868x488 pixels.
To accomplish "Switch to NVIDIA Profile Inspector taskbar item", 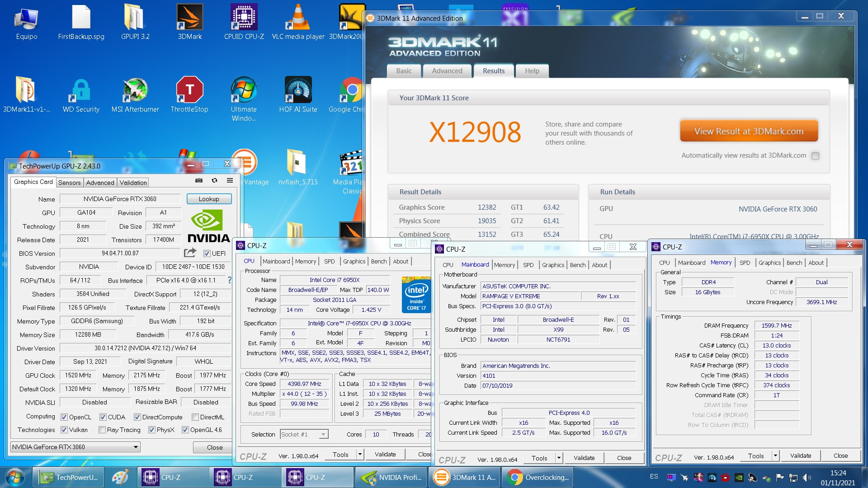I will click(392, 477).
